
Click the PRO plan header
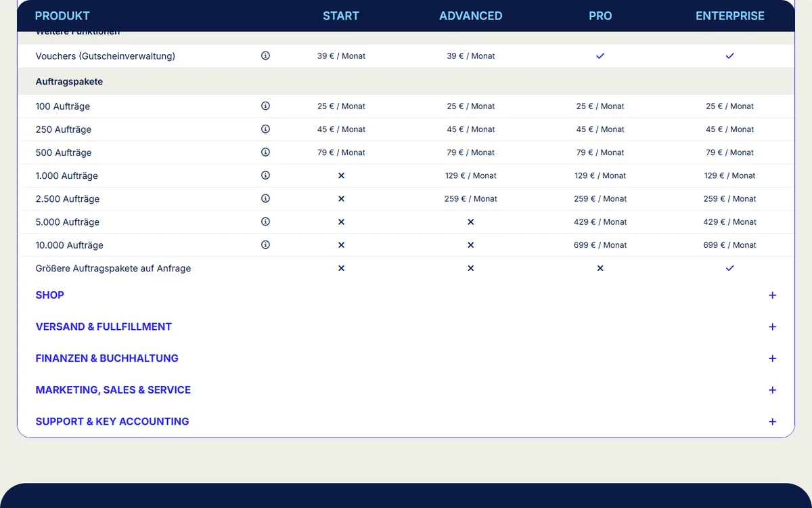tap(600, 16)
